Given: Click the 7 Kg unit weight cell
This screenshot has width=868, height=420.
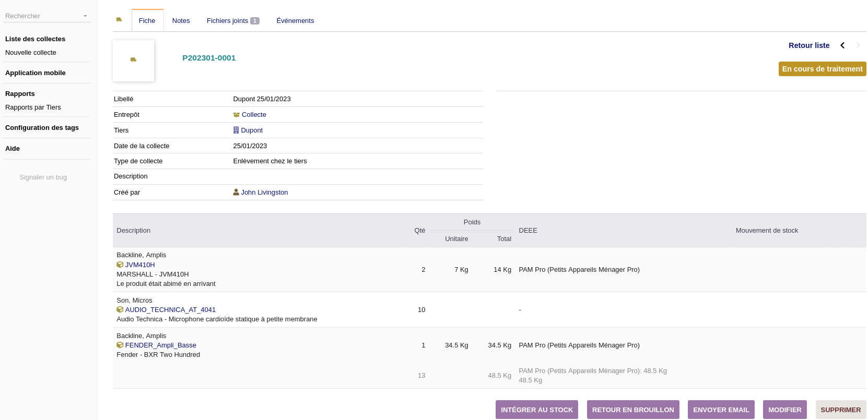Looking at the screenshot, I should (461, 270).
